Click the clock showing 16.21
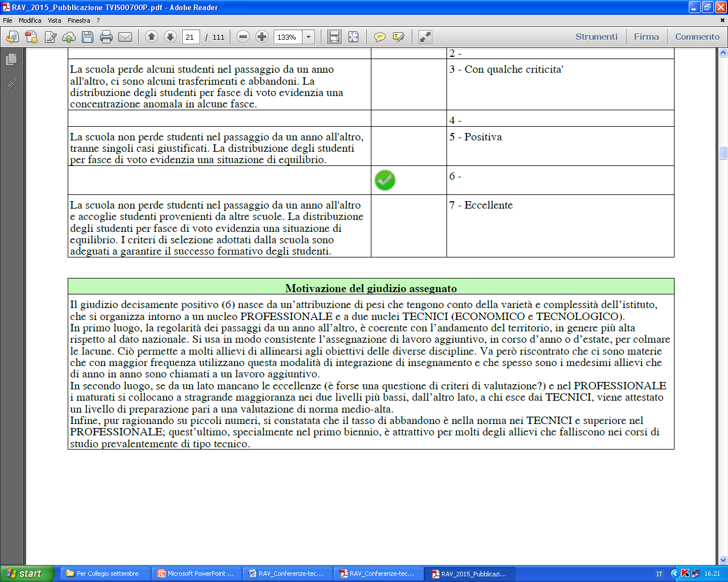 712,574
